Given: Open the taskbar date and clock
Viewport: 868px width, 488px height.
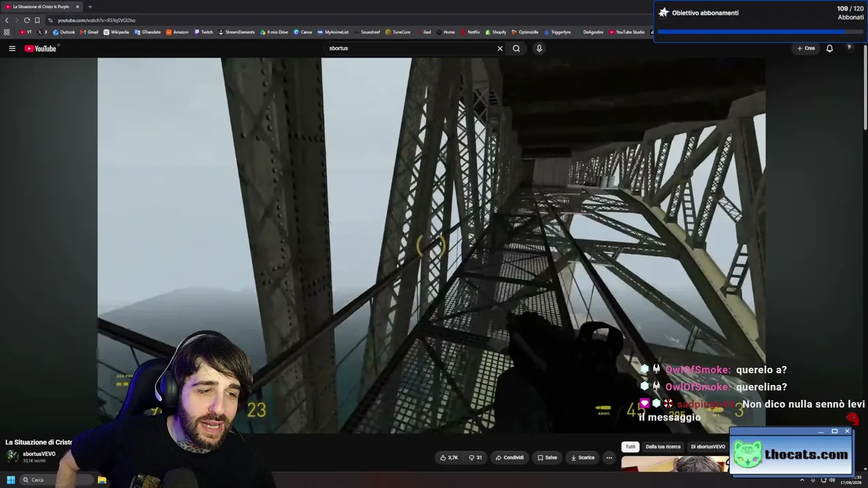Looking at the screenshot, I should tap(850, 481).
